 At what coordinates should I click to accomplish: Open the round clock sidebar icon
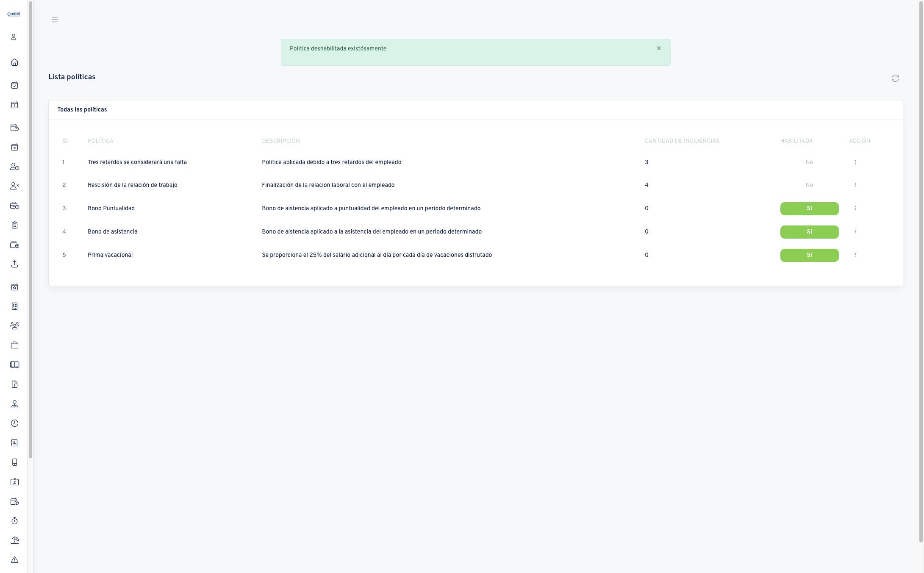click(x=14, y=423)
